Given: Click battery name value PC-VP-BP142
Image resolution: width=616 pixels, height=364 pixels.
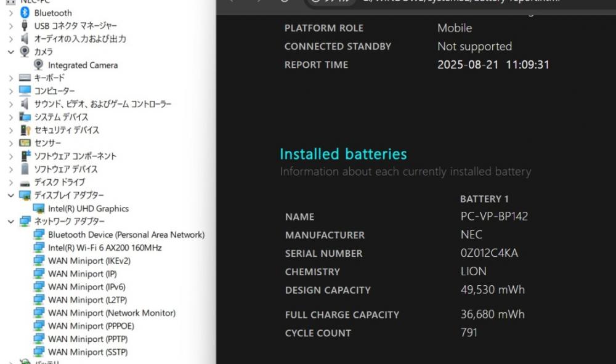Looking at the screenshot, I should tap(494, 216).
